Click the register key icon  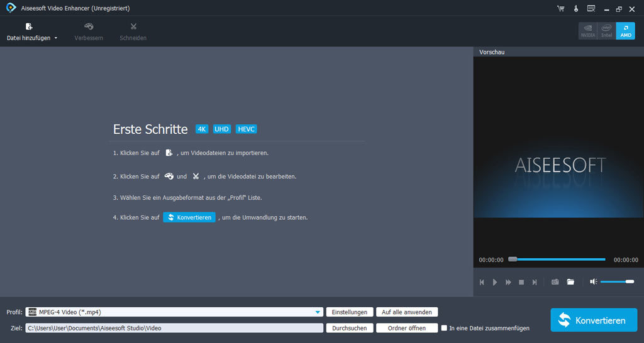point(576,9)
